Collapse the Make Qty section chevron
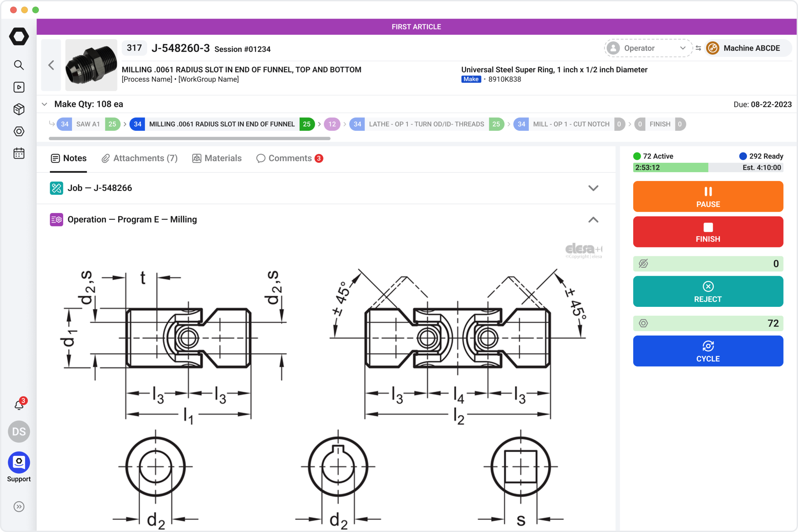 point(44,104)
